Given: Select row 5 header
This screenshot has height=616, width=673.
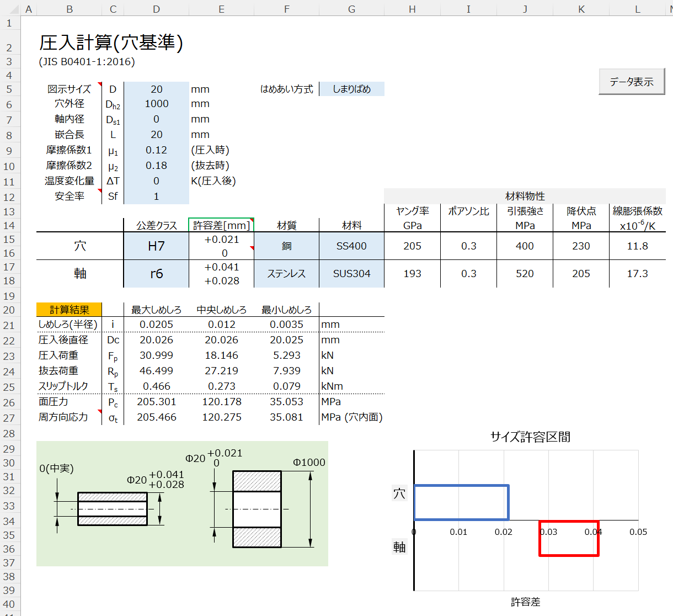Looking at the screenshot, I should click(x=9, y=89).
